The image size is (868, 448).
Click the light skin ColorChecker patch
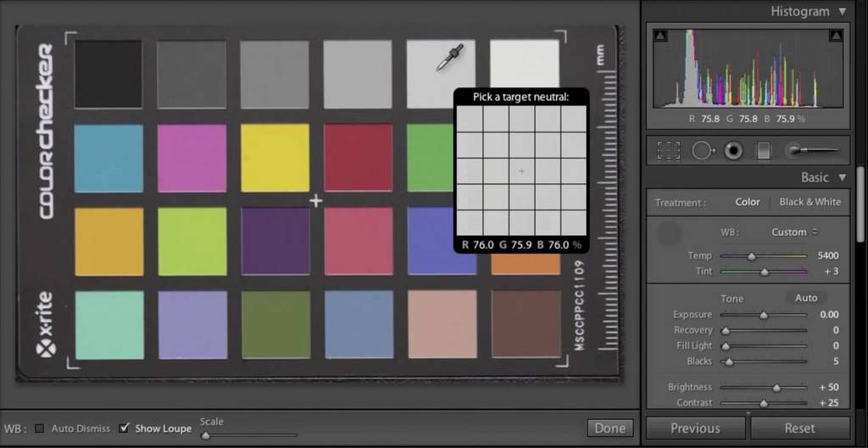click(x=442, y=324)
